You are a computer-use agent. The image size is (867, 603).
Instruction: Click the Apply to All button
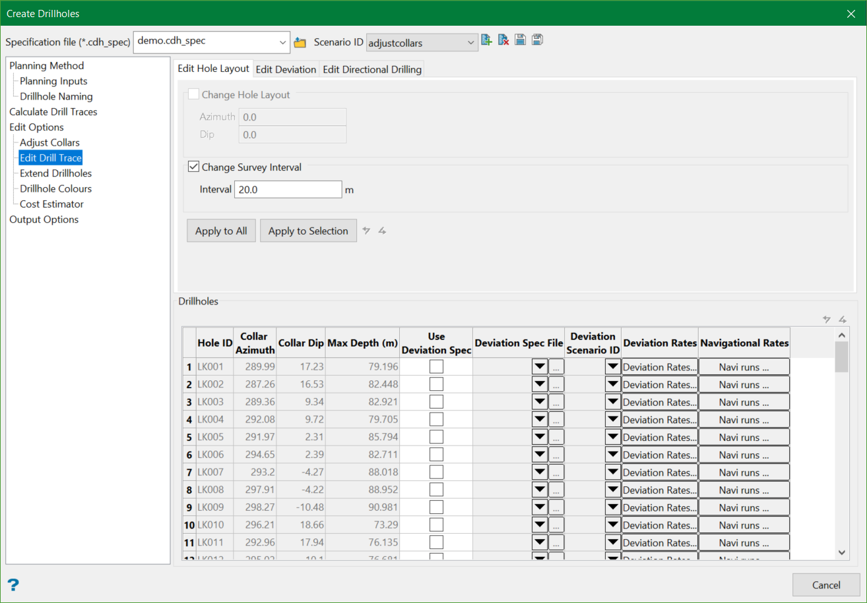point(221,231)
